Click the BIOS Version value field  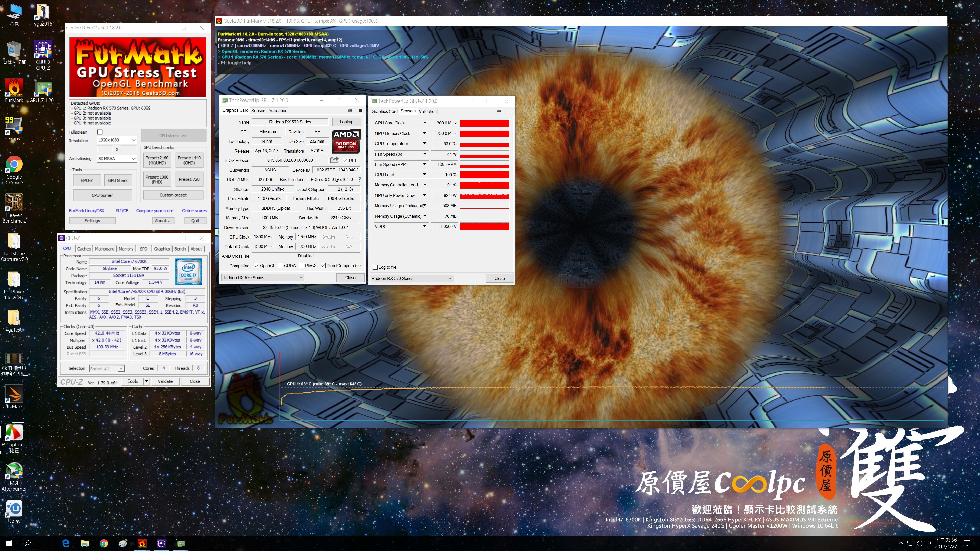pyautogui.click(x=290, y=160)
